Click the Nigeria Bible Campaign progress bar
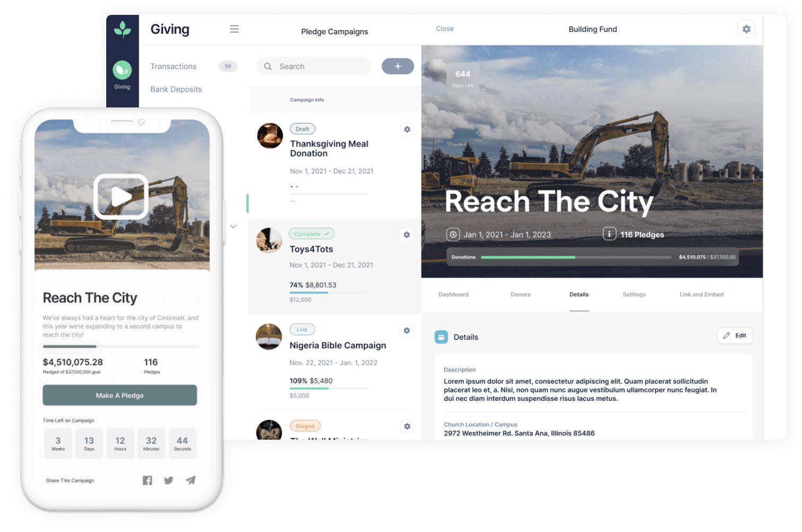The height and width of the screenshot is (532, 802). click(328, 389)
